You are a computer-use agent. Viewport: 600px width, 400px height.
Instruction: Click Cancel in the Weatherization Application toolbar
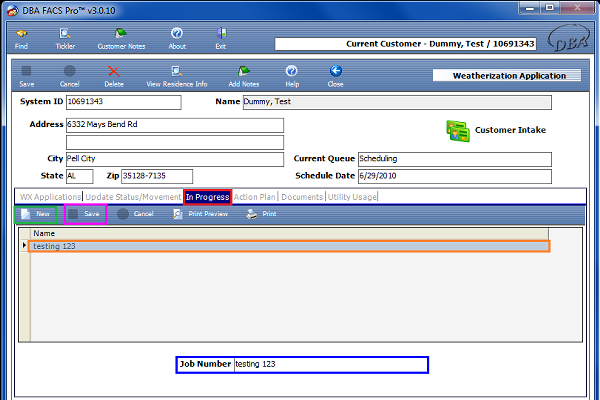[x=69, y=77]
